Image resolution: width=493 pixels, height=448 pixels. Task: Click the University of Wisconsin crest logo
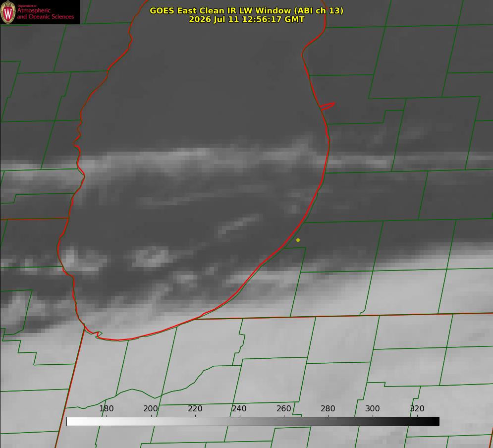tap(8, 12)
